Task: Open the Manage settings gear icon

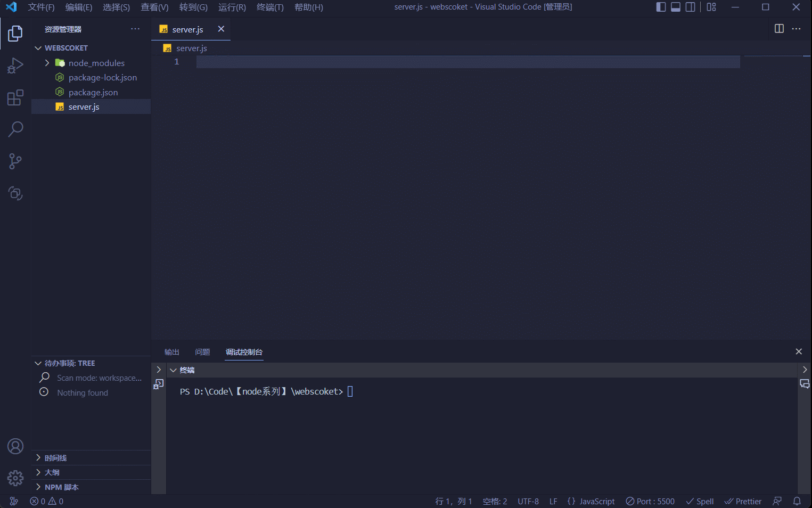Action: tap(15, 478)
